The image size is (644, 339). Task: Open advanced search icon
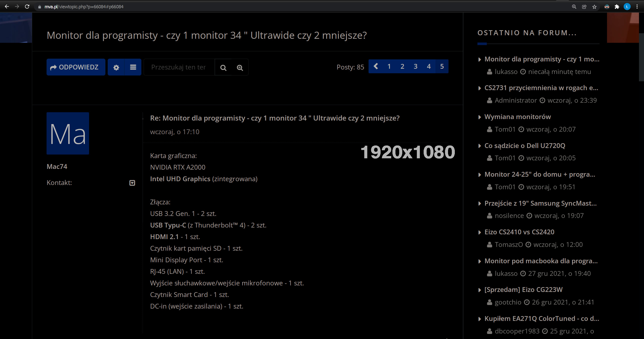(x=240, y=67)
